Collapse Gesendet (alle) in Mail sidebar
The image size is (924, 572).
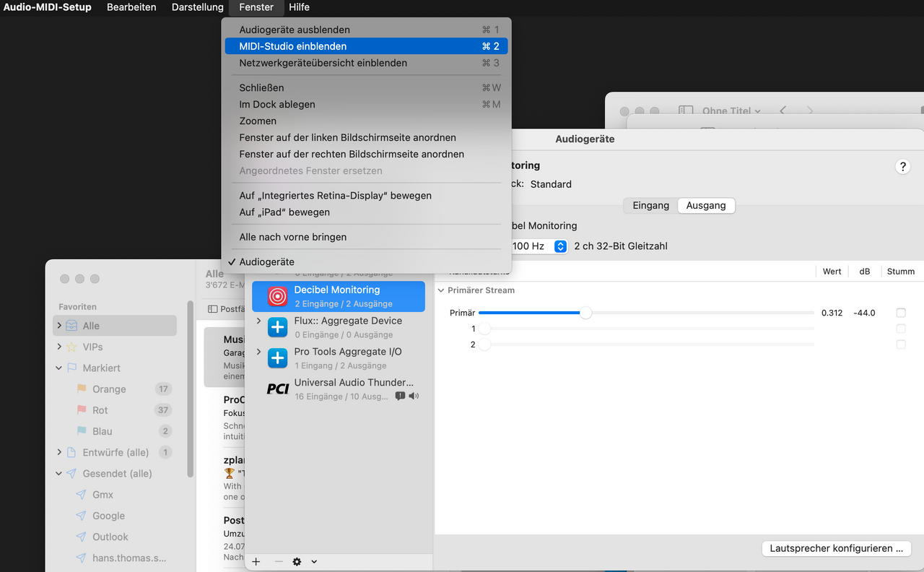(x=59, y=474)
